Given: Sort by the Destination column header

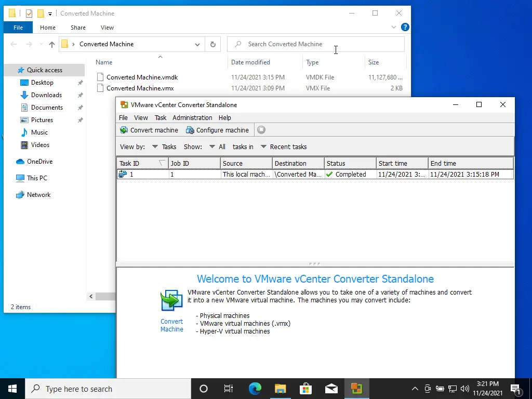Looking at the screenshot, I should pos(298,163).
